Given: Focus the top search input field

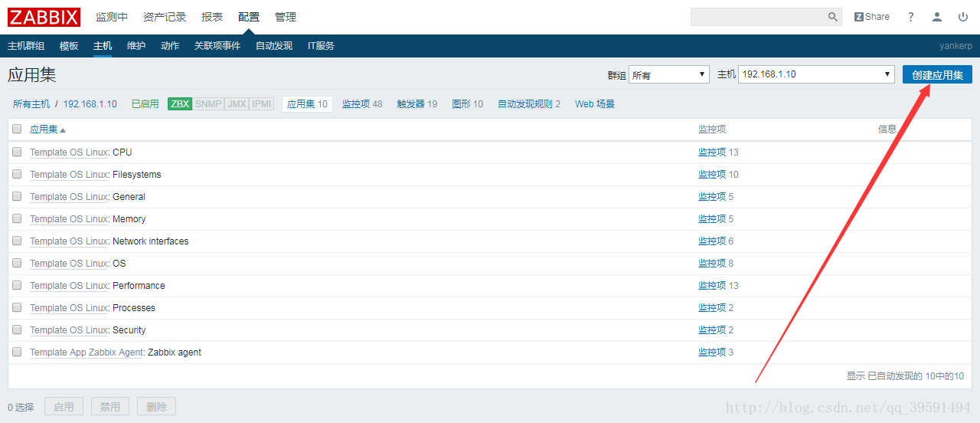Looking at the screenshot, I should tap(758, 17).
